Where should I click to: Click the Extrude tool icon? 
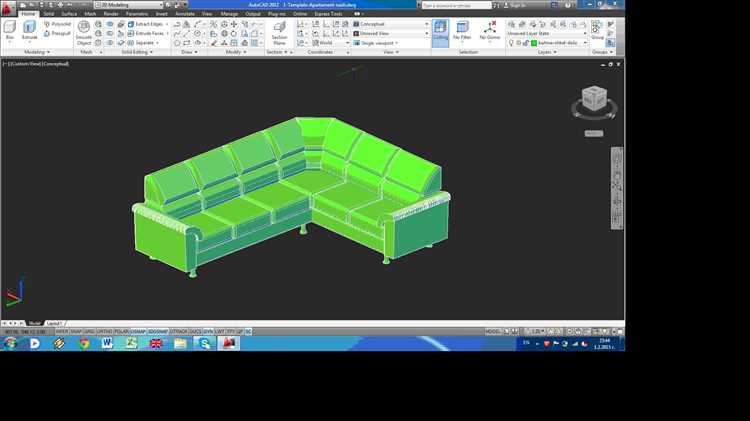[x=29, y=29]
